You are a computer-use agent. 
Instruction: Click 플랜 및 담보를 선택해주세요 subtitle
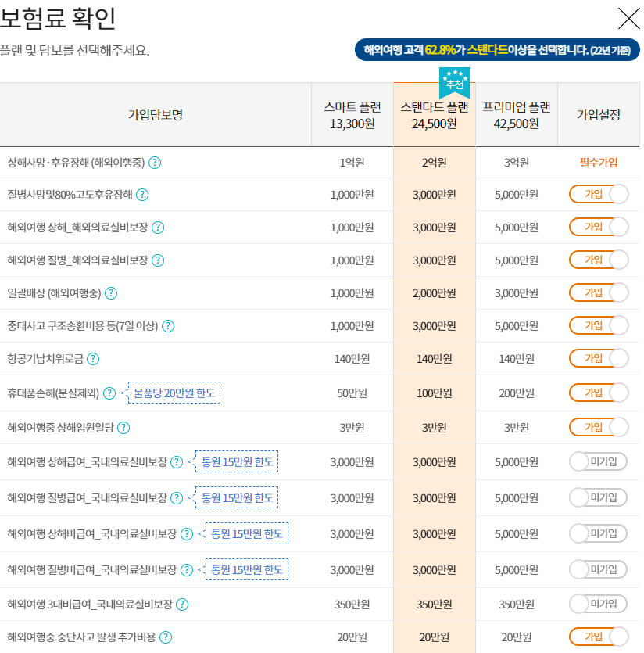(74, 50)
